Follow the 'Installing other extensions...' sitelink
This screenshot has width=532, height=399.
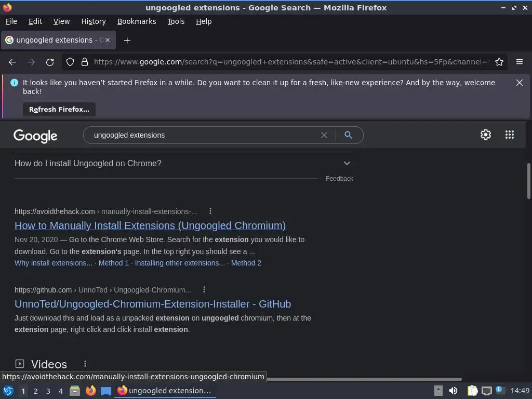point(180,263)
